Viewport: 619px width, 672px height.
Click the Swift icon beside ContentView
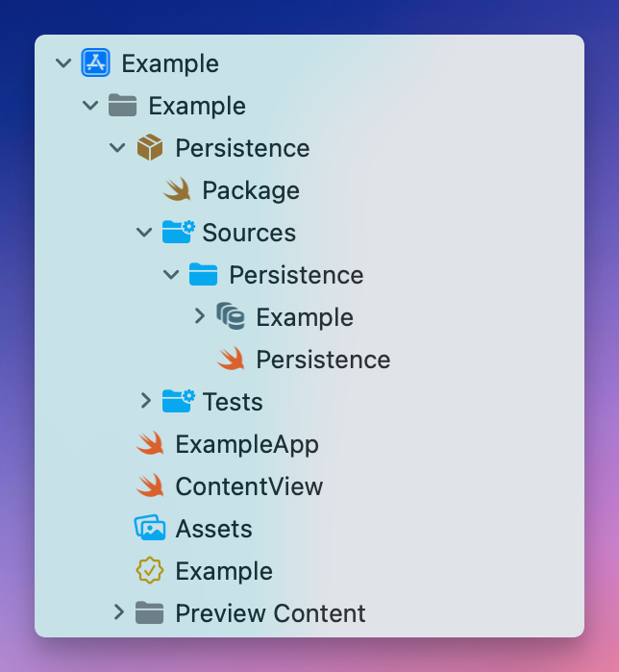150,486
